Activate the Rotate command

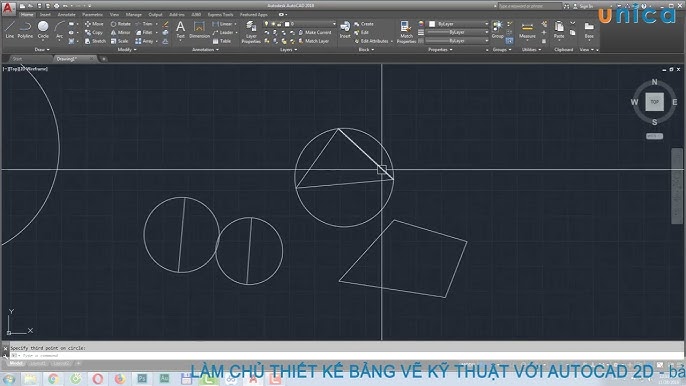point(121,24)
